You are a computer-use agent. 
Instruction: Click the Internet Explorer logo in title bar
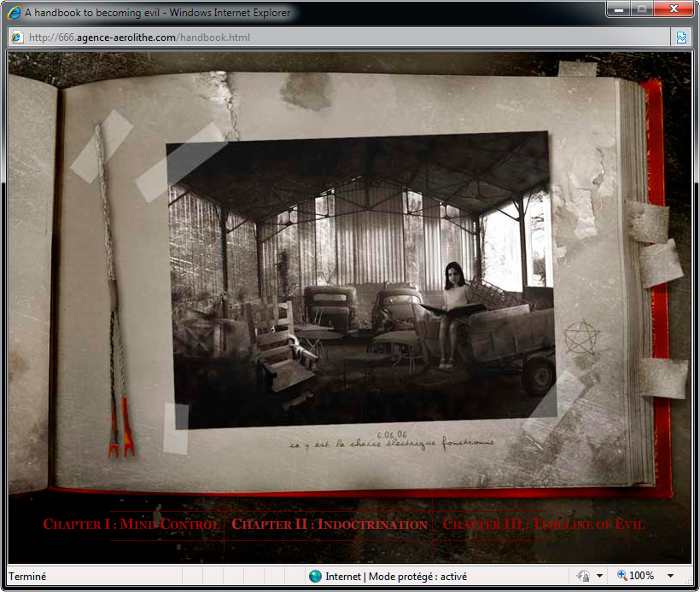(14, 13)
